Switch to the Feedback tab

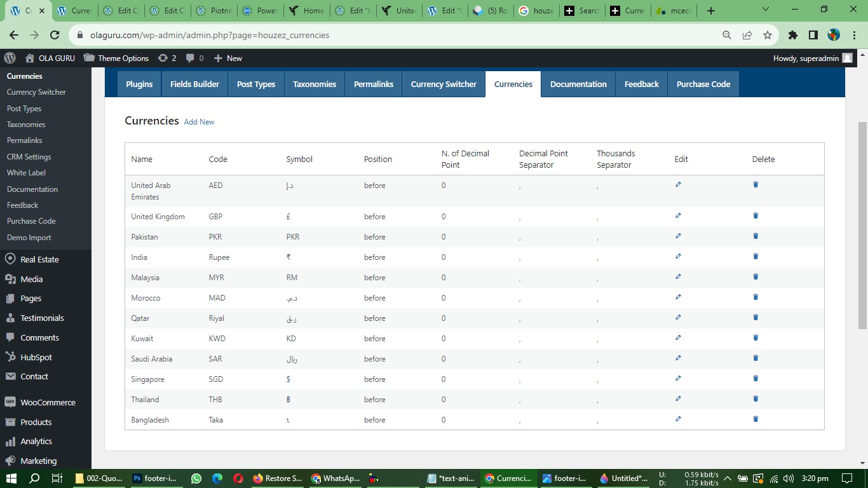pos(642,84)
